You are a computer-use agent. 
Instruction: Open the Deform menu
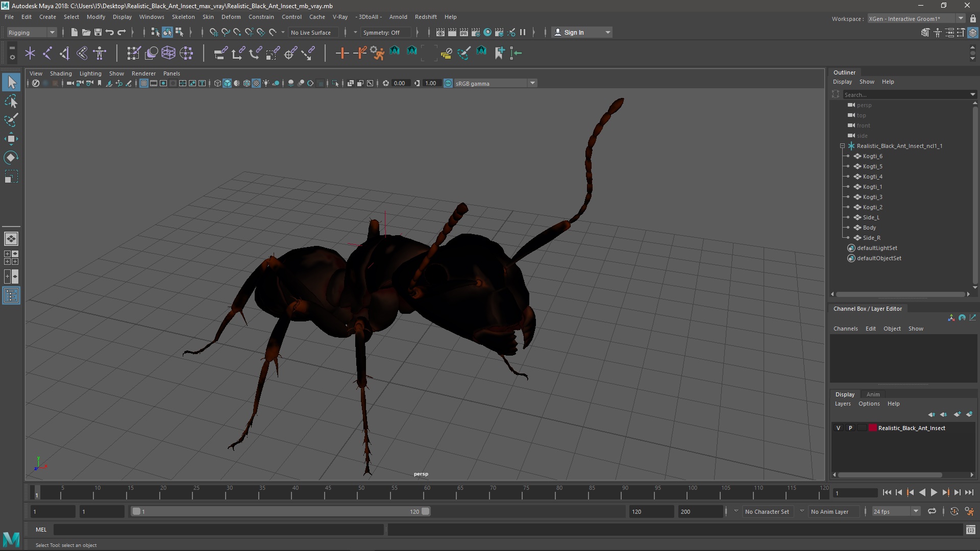(231, 17)
